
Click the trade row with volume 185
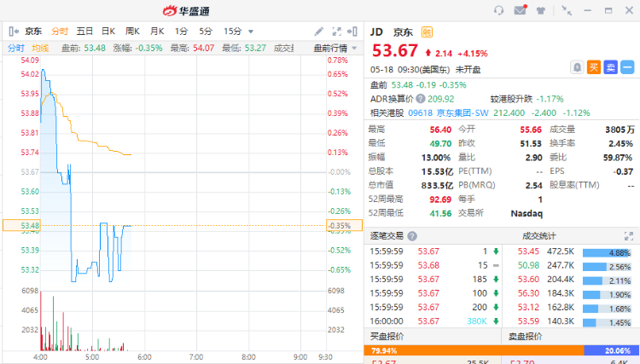(434, 280)
